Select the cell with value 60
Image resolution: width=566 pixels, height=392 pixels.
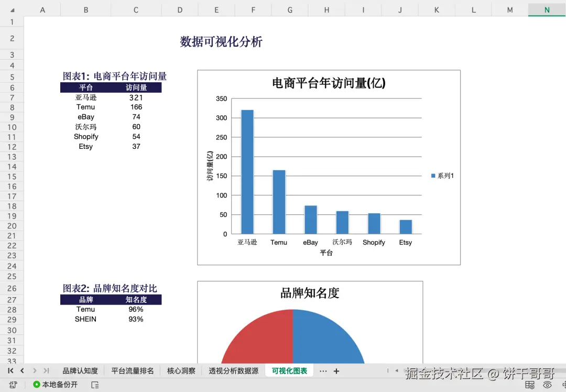point(136,127)
